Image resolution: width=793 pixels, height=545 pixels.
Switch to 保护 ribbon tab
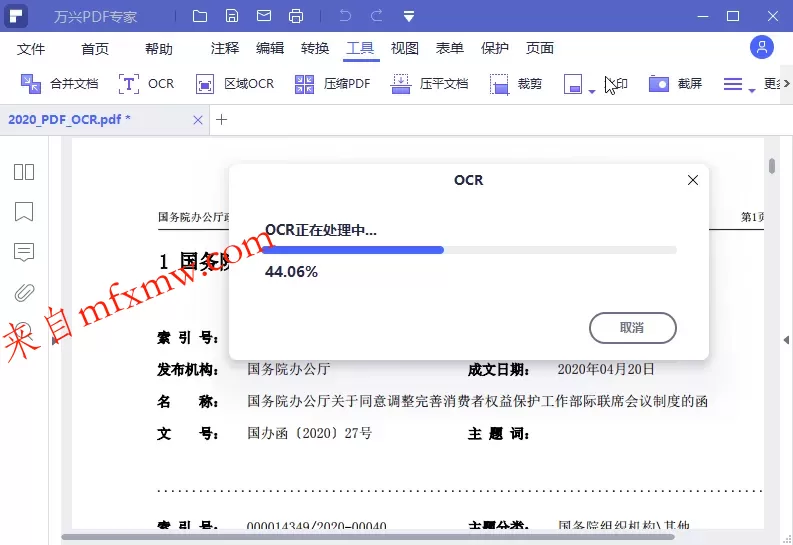pyautogui.click(x=495, y=48)
